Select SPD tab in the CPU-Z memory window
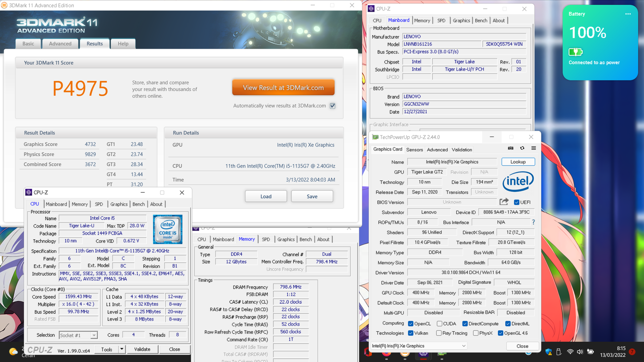644x362 pixels. pos(266,239)
